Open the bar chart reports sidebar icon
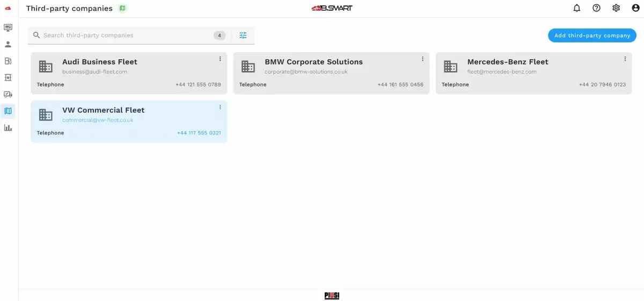The width and height of the screenshot is (644, 301). coord(8,128)
